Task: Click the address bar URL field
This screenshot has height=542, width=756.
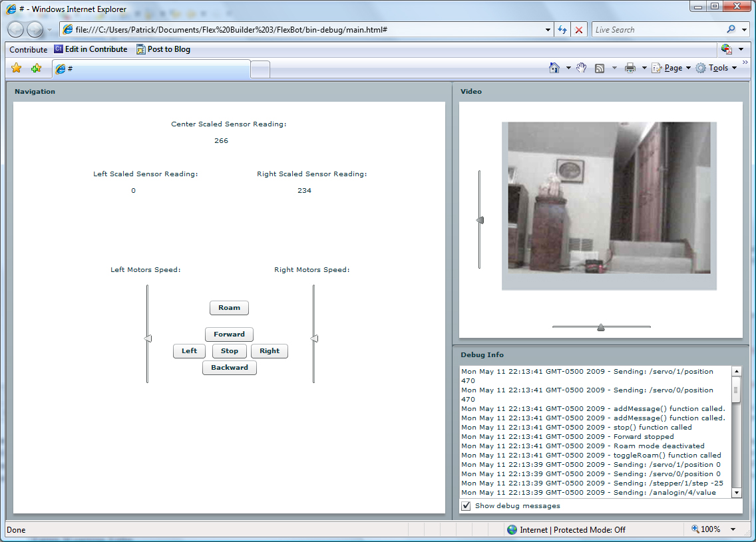Action: coord(306,30)
